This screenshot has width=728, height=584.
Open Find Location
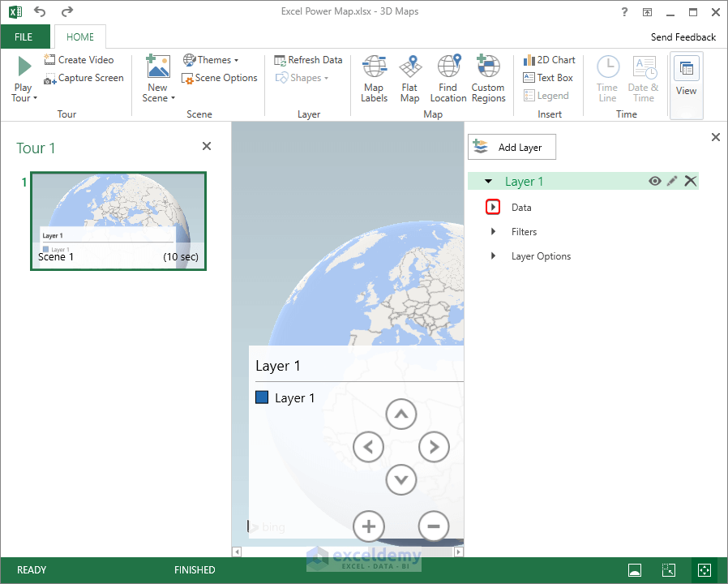(x=448, y=79)
